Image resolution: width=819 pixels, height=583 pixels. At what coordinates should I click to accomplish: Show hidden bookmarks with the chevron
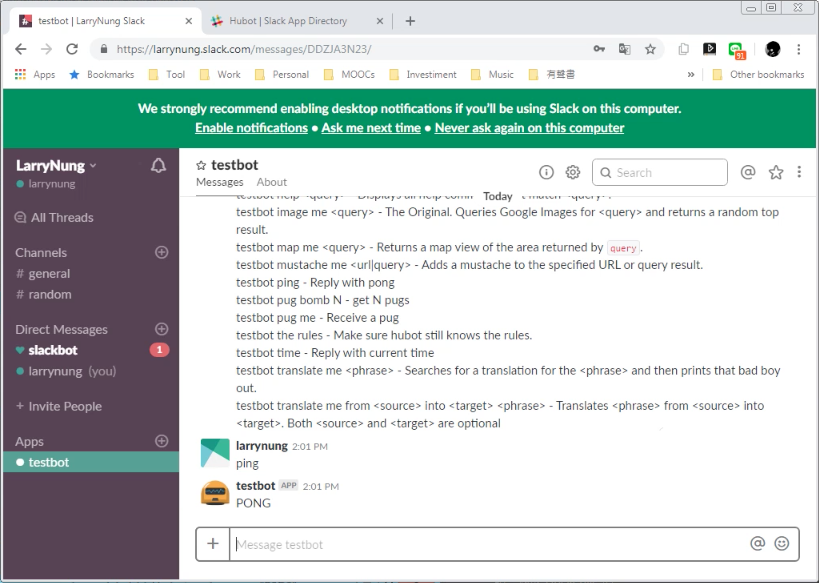(691, 74)
